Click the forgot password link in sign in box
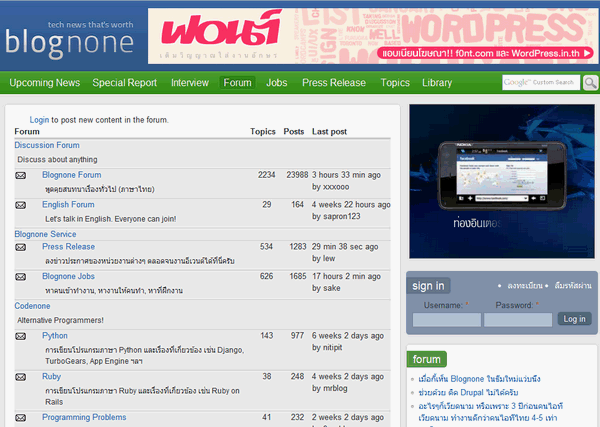 pyautogui.click(x=573, y=285)
